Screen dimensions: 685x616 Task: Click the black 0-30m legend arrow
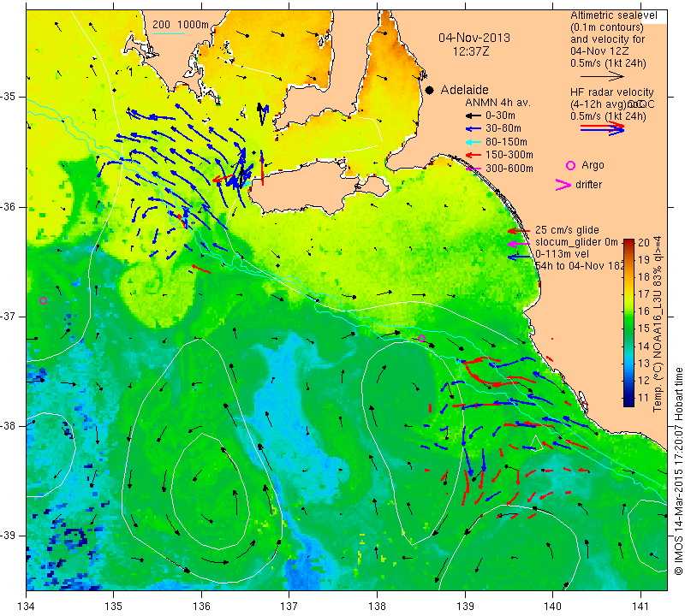[473, 115]
